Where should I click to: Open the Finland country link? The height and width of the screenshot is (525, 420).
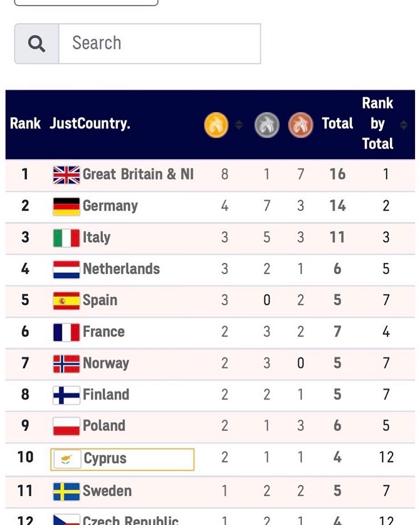(105, 395)
